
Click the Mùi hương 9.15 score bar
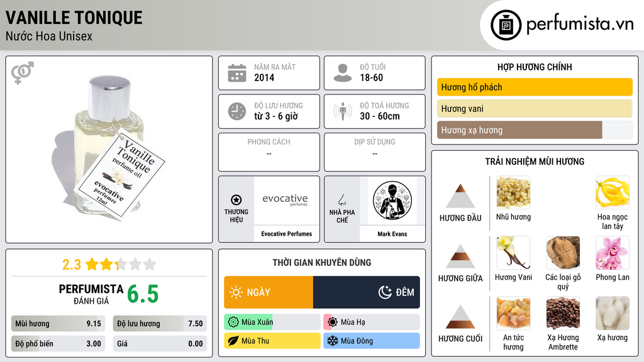tap(58, 324)
